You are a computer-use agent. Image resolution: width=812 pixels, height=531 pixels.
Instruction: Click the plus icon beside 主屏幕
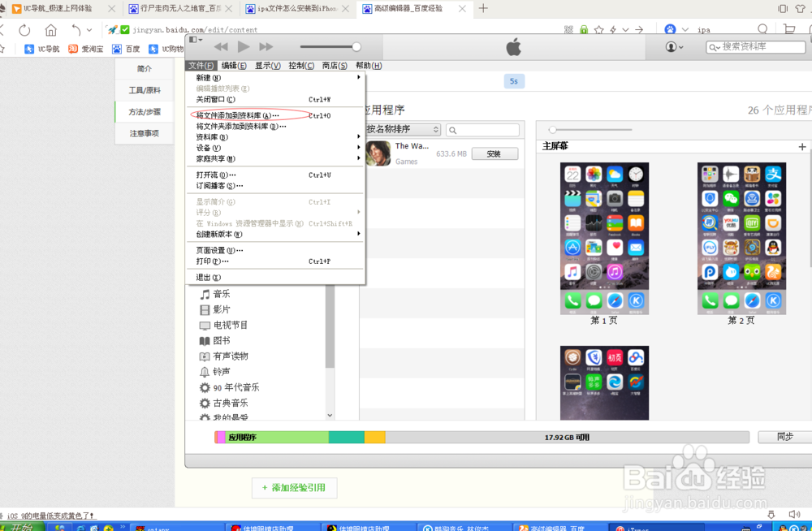(802, 147)
